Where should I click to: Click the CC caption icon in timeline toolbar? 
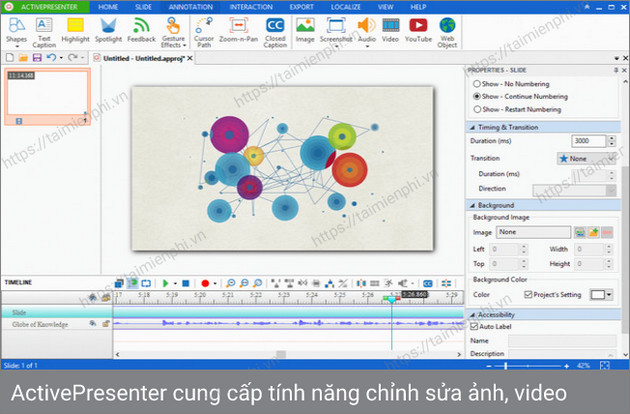coord(428,283)
